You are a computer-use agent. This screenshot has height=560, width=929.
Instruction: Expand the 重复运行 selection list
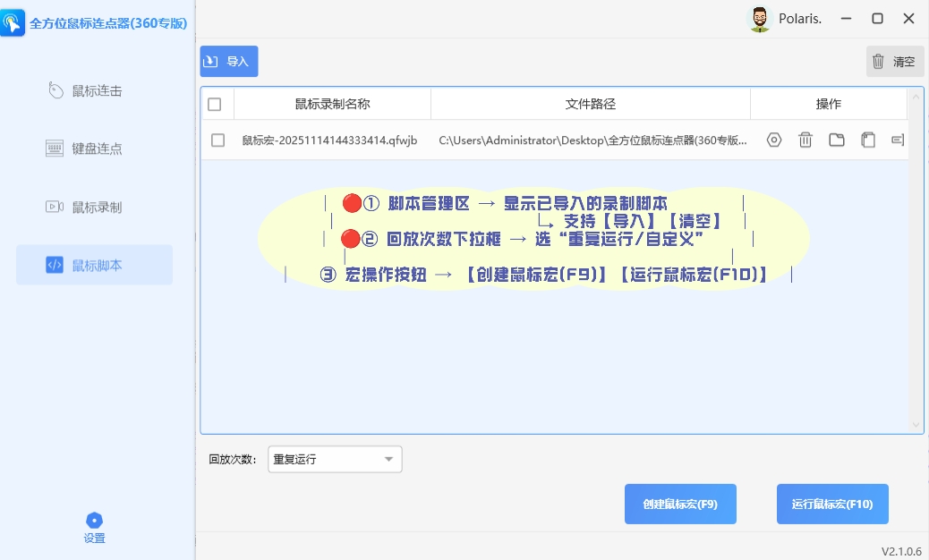pyautogui.click(x=388, y=458)
